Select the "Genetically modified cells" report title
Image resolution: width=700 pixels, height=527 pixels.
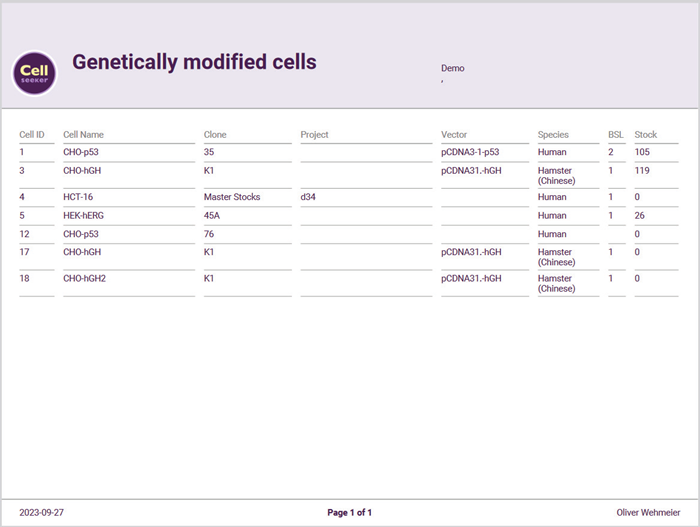pyautogui.click(x=194, y=62)
